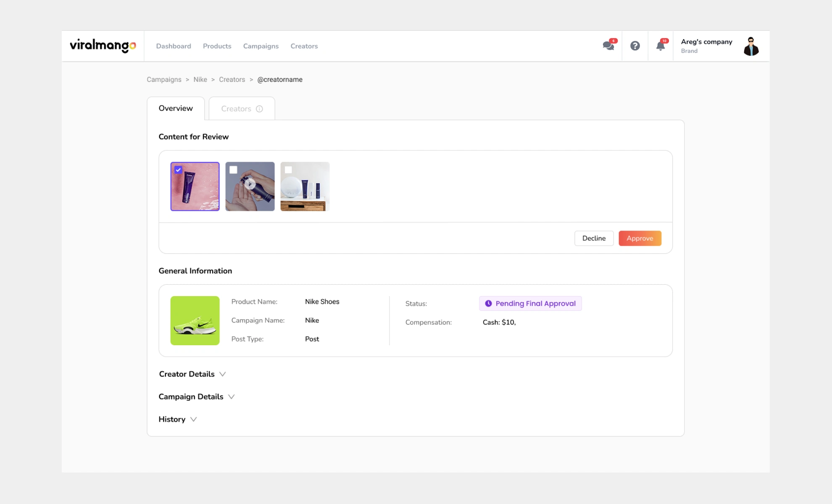Click the Nike link in the breadcrumb
The width and height of the screenshot is (832, 504).
click(200, 79)
